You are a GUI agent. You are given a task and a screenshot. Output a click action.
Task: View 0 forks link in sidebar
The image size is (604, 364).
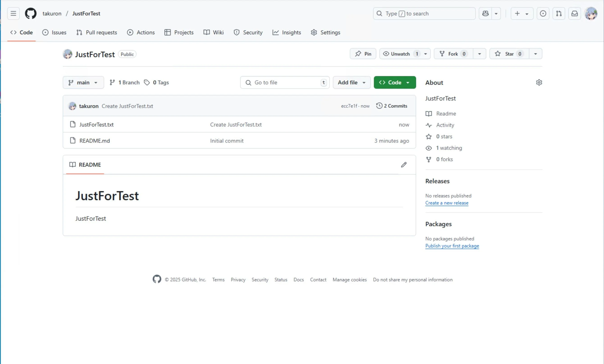439,159
